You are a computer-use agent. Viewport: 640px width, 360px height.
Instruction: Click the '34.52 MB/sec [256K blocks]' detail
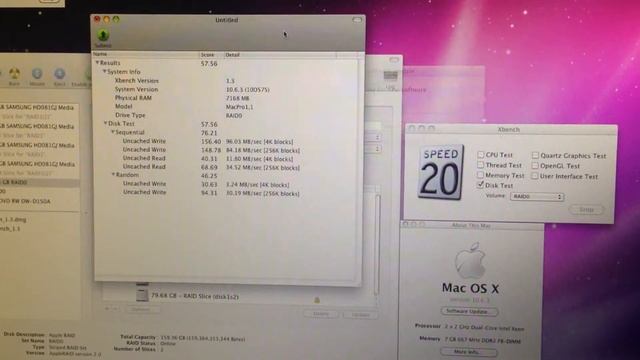tap(263, 167)
